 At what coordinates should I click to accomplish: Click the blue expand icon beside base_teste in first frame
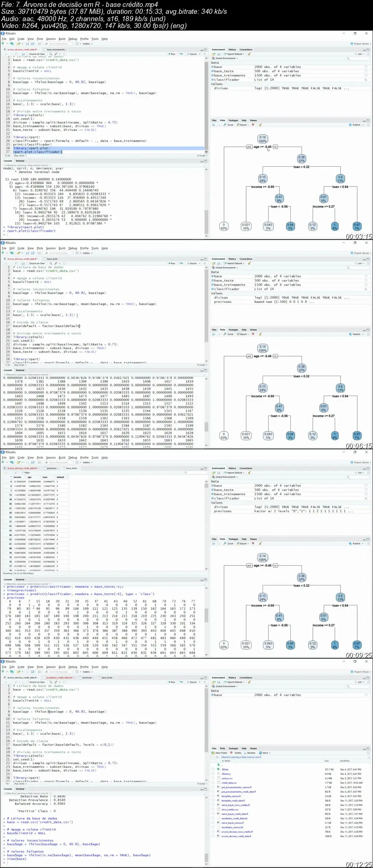click(212, 71)
